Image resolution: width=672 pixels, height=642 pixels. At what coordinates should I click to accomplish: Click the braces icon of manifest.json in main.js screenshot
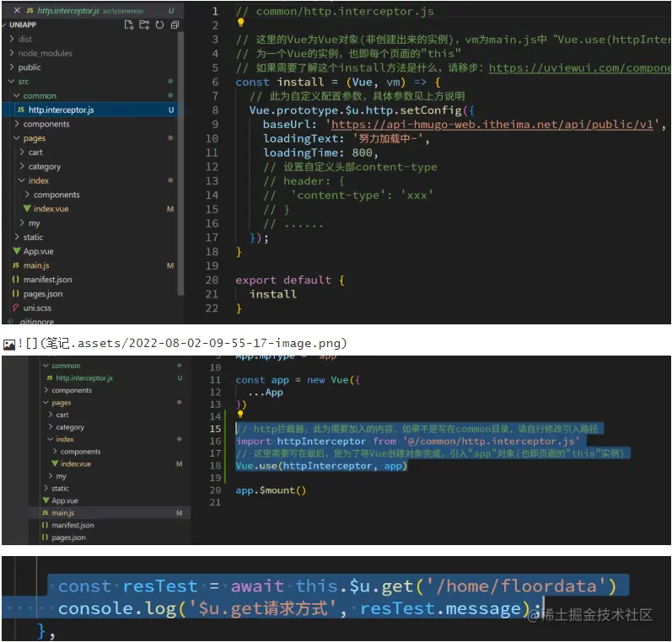tap(45, 525)
